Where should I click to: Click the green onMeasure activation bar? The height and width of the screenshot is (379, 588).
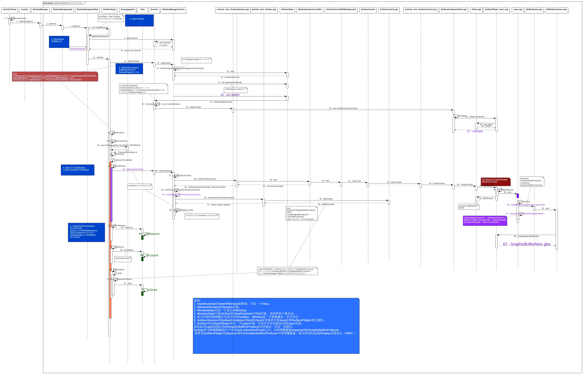[x=142, y=238]
